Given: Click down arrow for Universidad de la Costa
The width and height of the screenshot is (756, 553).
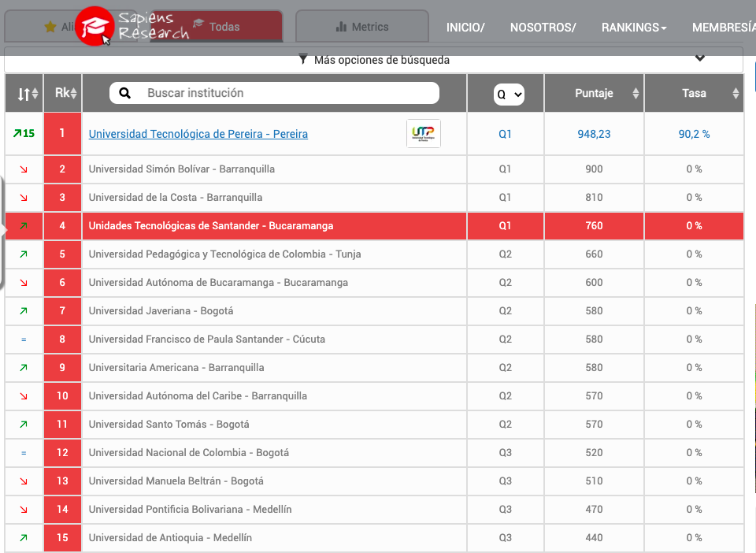Looking at the screenshot, I should pos(24,198).
